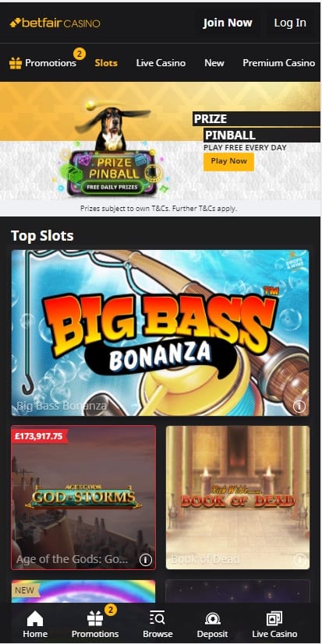
Task: Click the gift icon next to Promotions in the top nav
Action: pyautogui.click(x=16, y=63)
